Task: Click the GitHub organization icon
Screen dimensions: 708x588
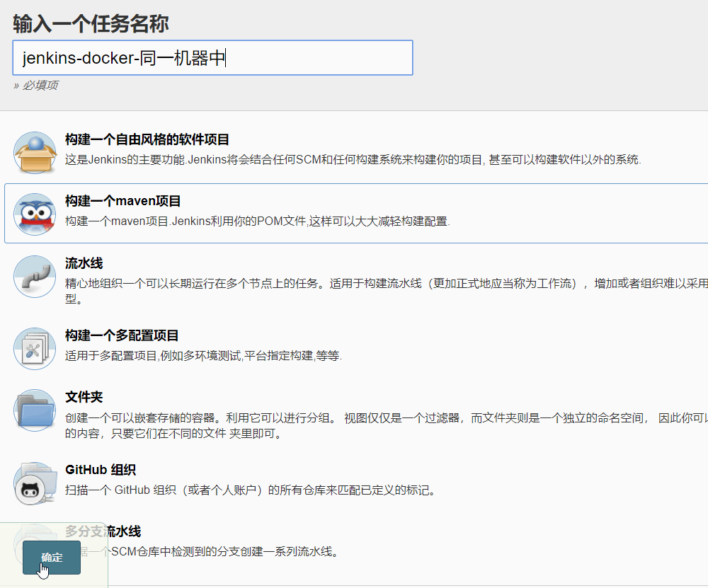Action: click(x=35, y=483)
